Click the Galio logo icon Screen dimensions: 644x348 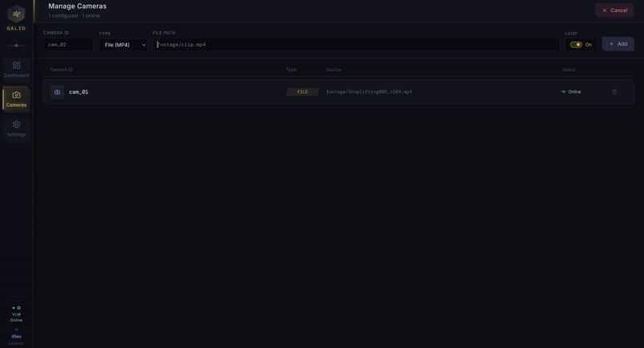coord(16,14)
